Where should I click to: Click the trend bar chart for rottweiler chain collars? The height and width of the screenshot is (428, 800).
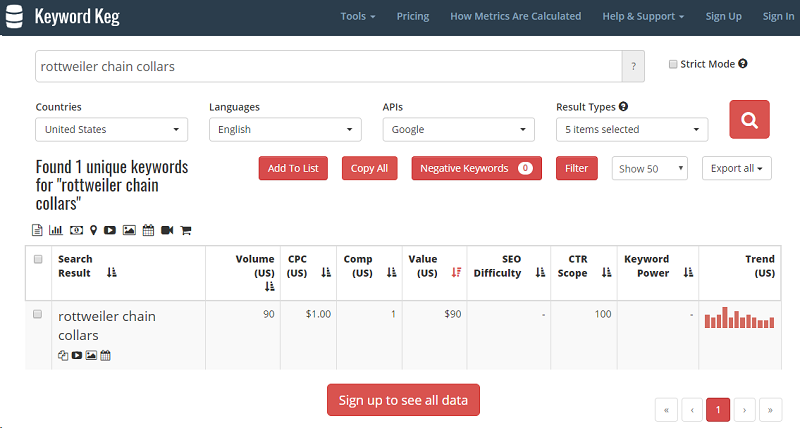[x=739, y=317]
